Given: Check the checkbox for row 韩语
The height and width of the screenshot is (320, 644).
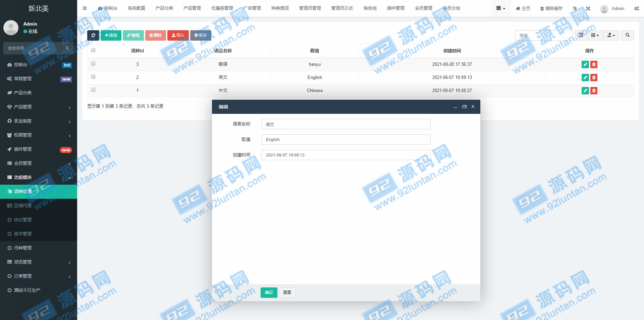Looking at the screenshot, I should pos(93,64).
